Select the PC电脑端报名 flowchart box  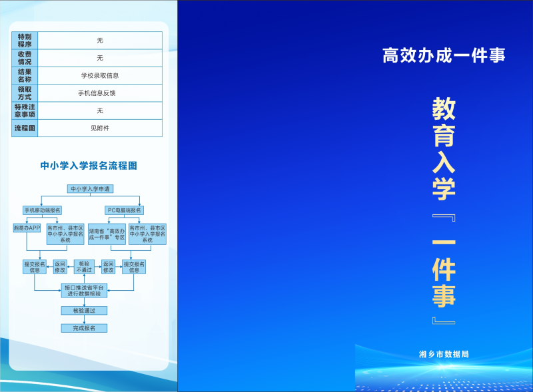[125, 210]
